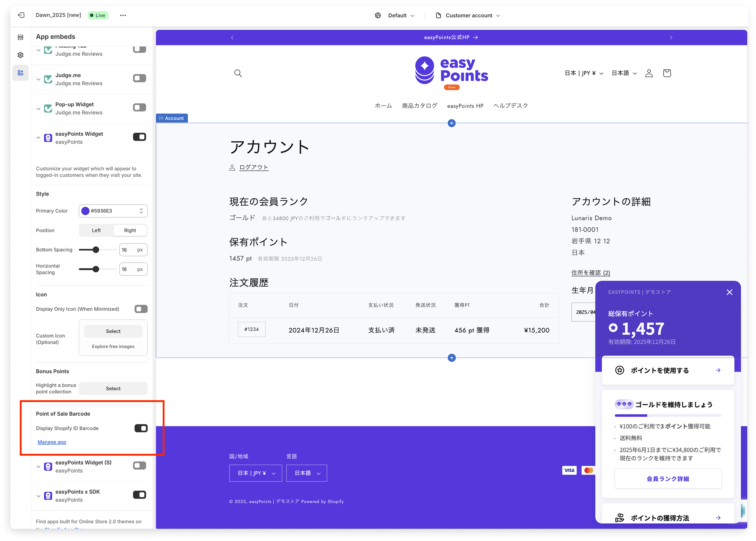
Task: Set widget Position to Left
Action: coord(96,230)
